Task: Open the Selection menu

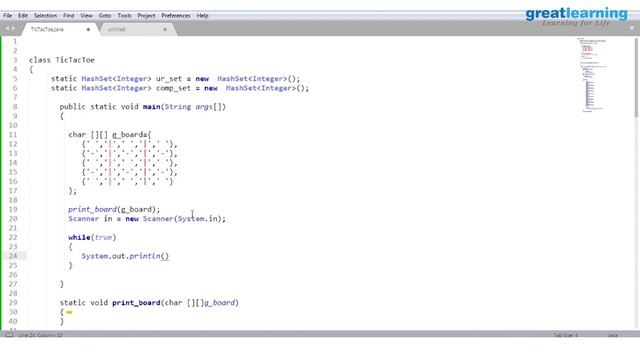Action: click(x=45, y=16)
